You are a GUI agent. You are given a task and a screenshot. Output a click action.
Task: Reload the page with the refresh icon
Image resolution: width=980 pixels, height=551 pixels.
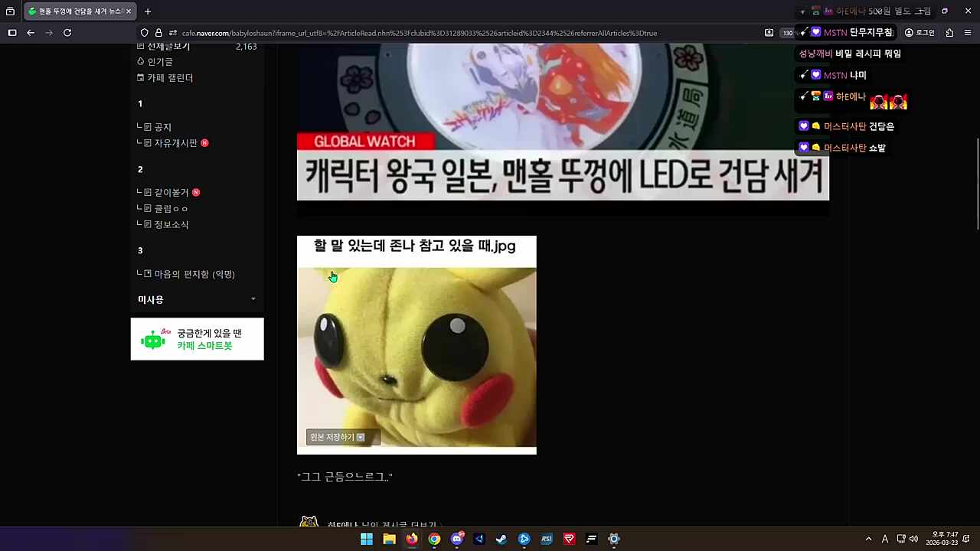pyautogui.click(x=67, y=33)
